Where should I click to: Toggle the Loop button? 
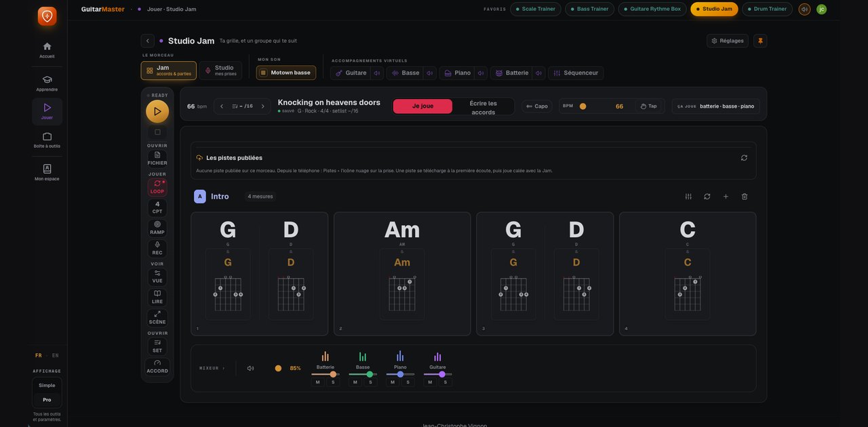[x=157, y=187]
